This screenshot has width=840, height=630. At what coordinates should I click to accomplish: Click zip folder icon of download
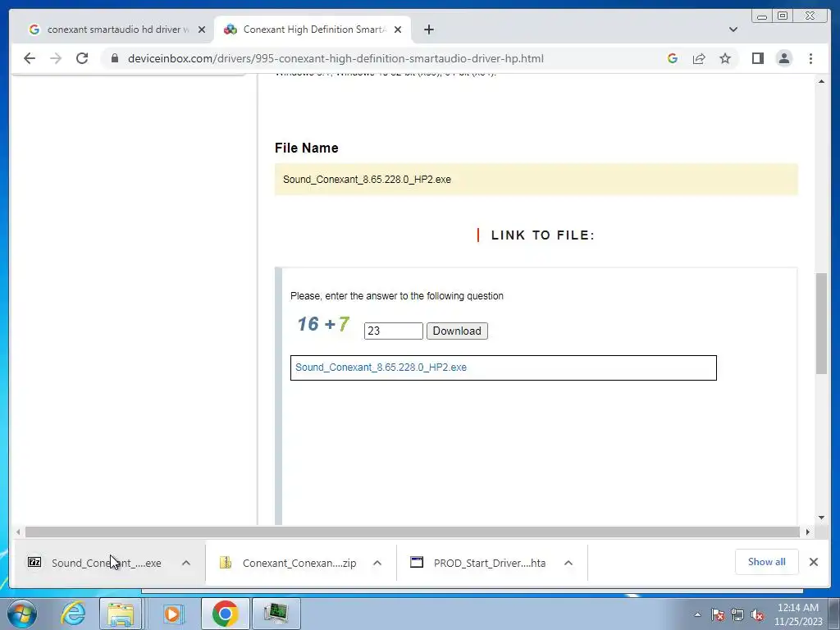point(226,562)
